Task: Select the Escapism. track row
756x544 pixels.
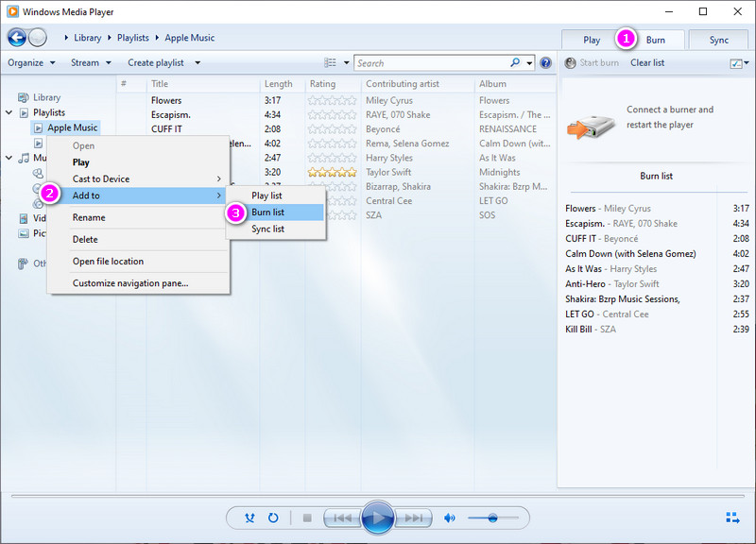Action: tap(336, 114)
